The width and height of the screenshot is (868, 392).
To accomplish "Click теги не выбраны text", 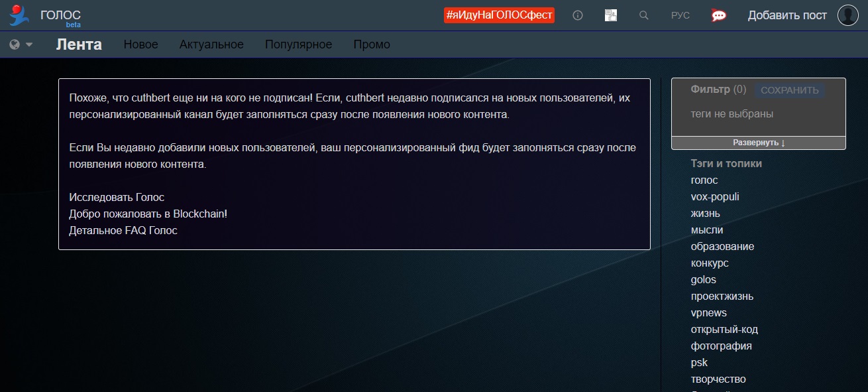I will [732, 113].
